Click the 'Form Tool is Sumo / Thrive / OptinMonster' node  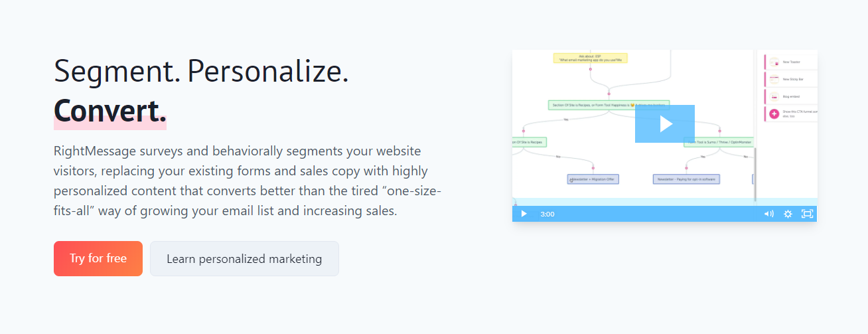pyautogui.click(x=719, y=142)
